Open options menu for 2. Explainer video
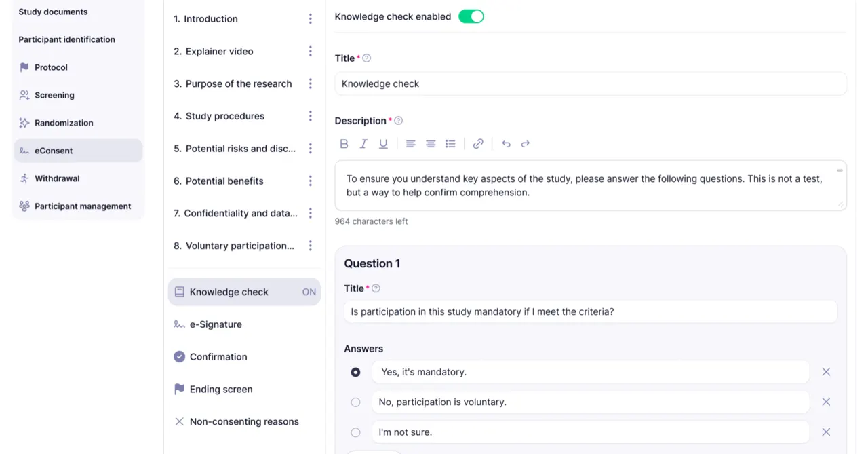The width and height of the screenshot is (868, 454). pos(311,51)
